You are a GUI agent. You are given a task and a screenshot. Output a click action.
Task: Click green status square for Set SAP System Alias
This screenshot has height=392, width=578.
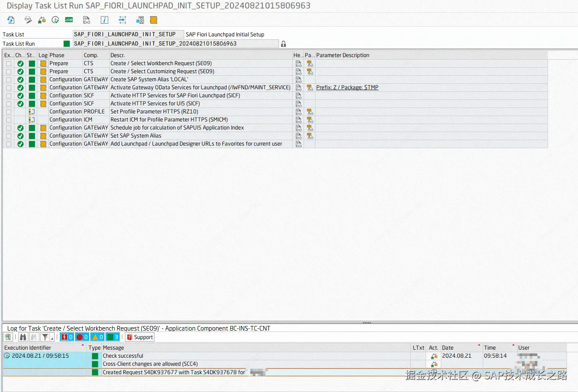pos(32,136)
